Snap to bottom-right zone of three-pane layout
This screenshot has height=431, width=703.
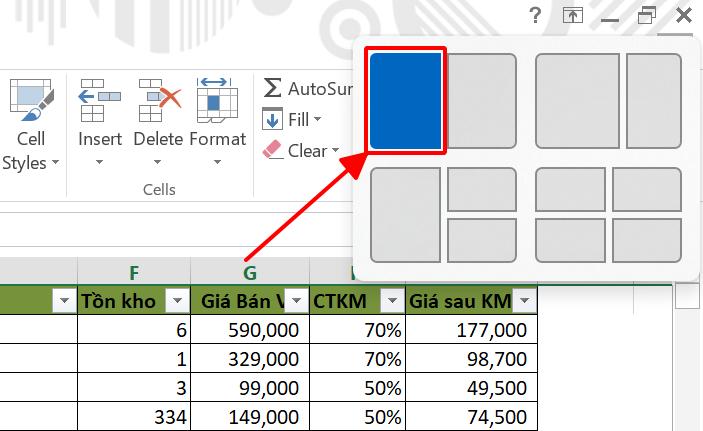coord(482,240)
